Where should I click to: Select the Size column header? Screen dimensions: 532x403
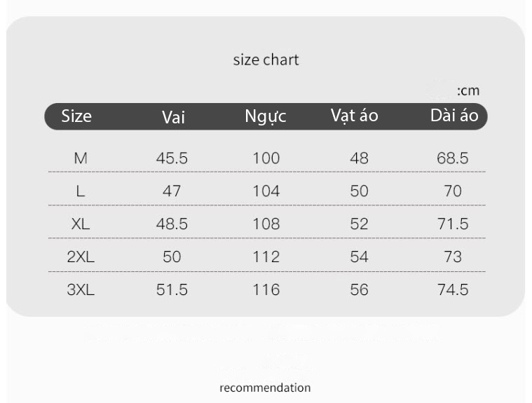[76, 116]
